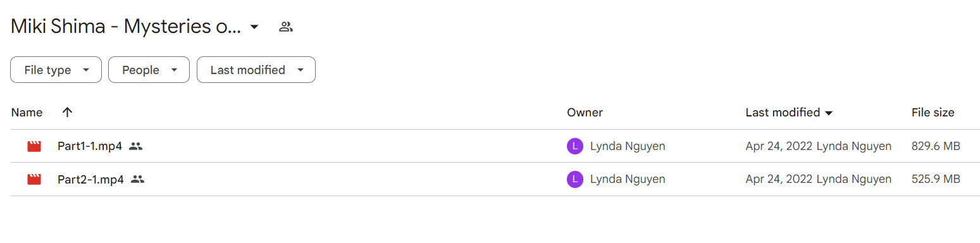
Task: Click the Owner column header
Action: point(585,113)
